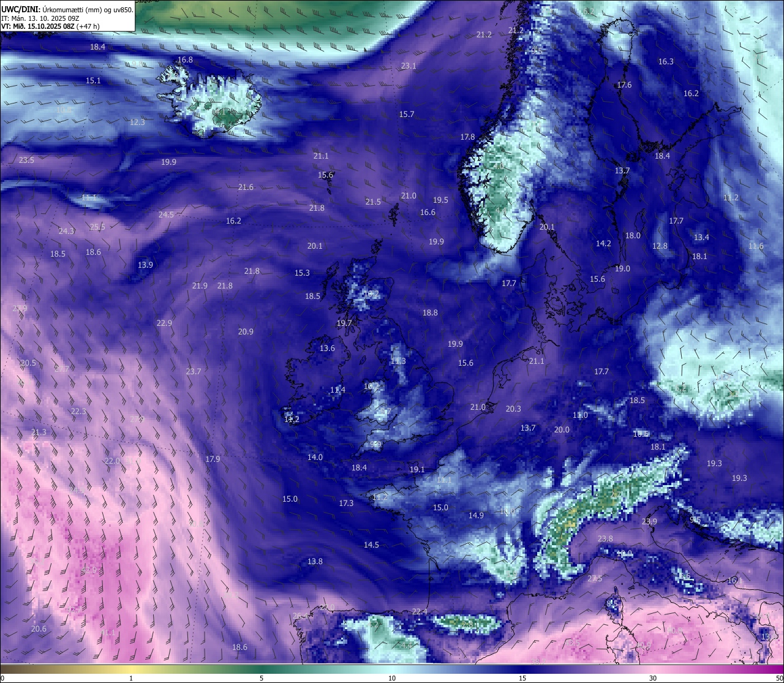Click the 20.6 value label
Screen dimensions: 784x683
tap(39, 629)
